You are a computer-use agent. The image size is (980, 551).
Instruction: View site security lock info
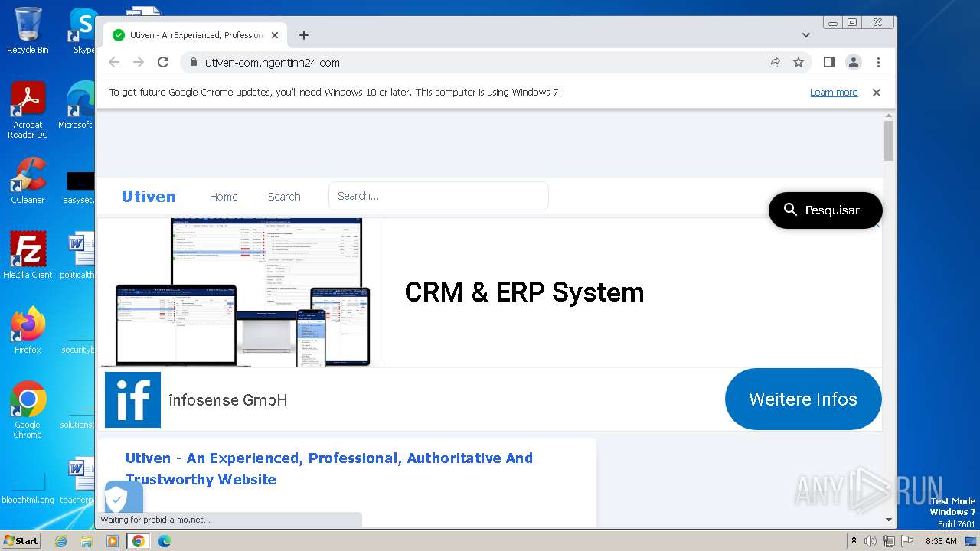click(x=193, y=63)
